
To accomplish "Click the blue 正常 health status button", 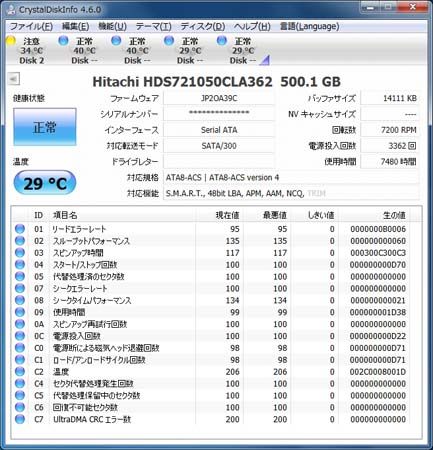I will coord(45,127).
